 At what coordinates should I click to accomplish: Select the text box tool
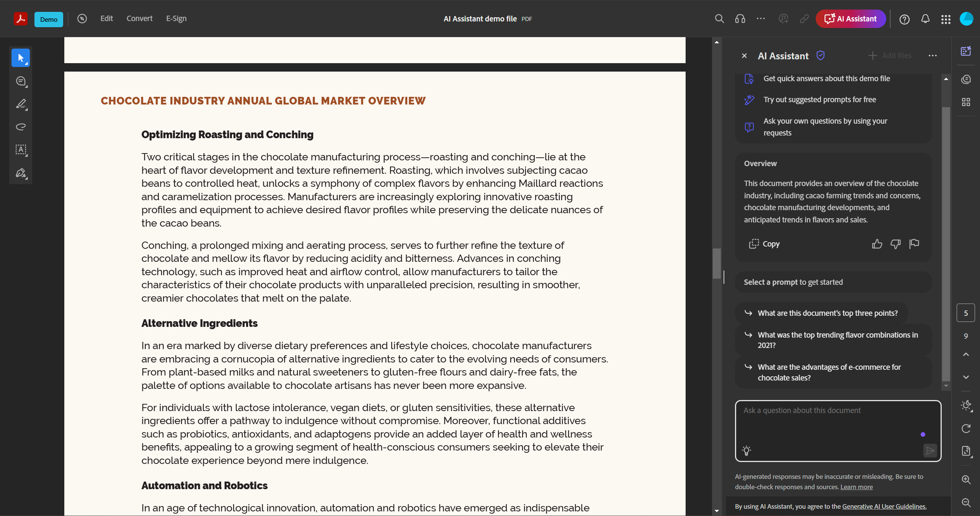(21, 150)
